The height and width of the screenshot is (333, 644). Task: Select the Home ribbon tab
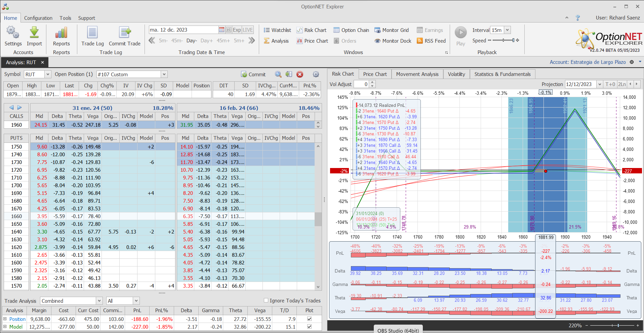tap(10, 18)
